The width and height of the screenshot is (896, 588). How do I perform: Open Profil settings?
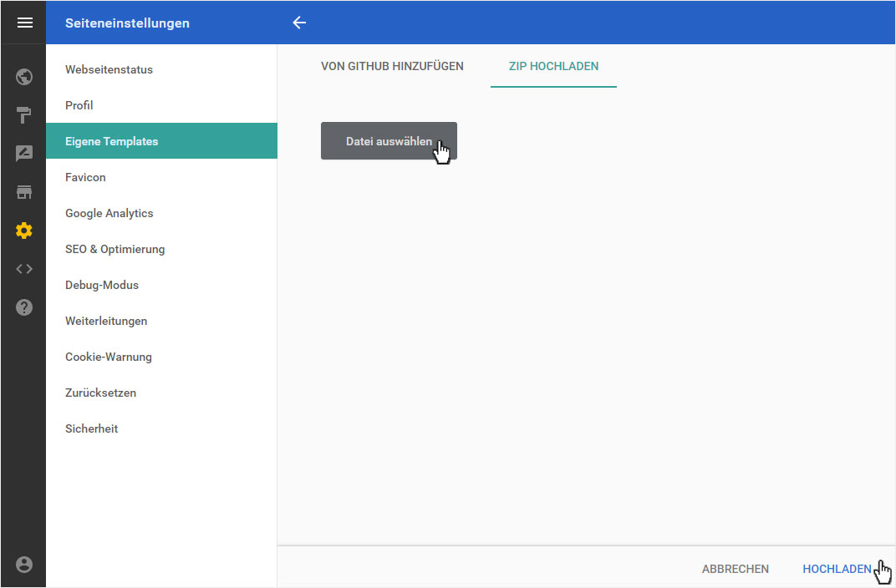tap(161, 105)
